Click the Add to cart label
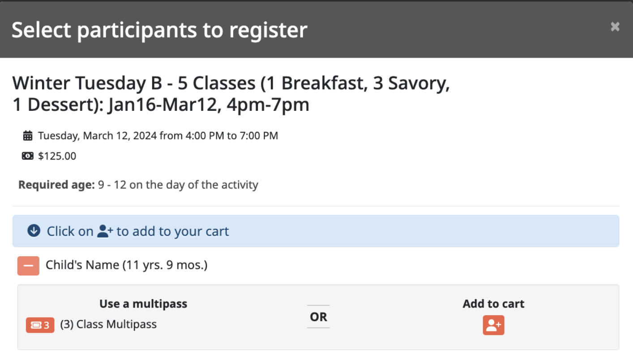This screenshot has height=364, width=633. (x=493, y=304)
